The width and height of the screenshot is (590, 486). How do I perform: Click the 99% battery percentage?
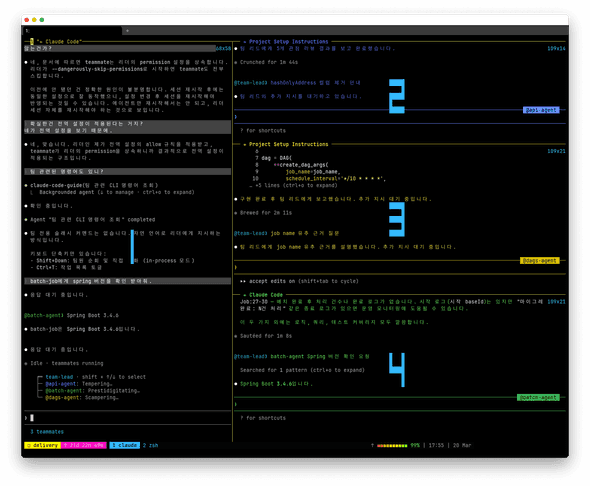point(415,445)
